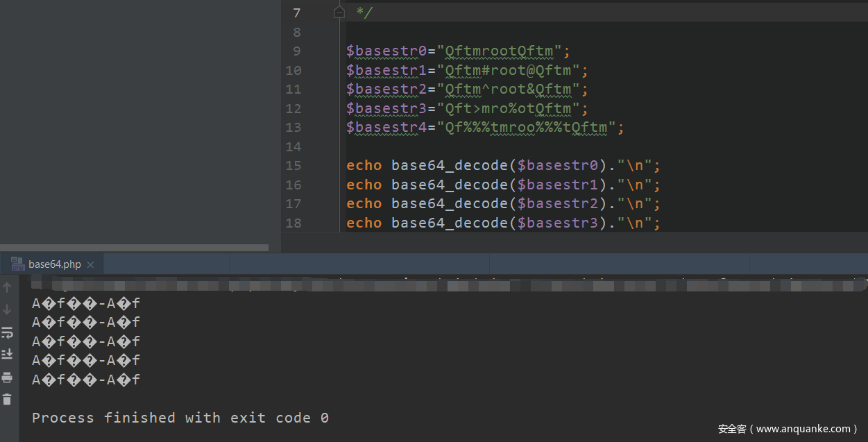Clear all console output with trash icon
868x442 pixels.
7,399
